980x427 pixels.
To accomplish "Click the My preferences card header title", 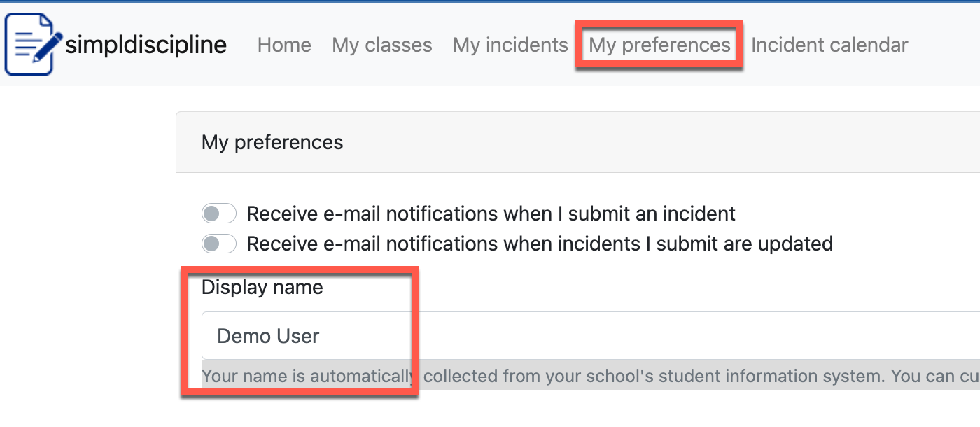I will point(272,142).
